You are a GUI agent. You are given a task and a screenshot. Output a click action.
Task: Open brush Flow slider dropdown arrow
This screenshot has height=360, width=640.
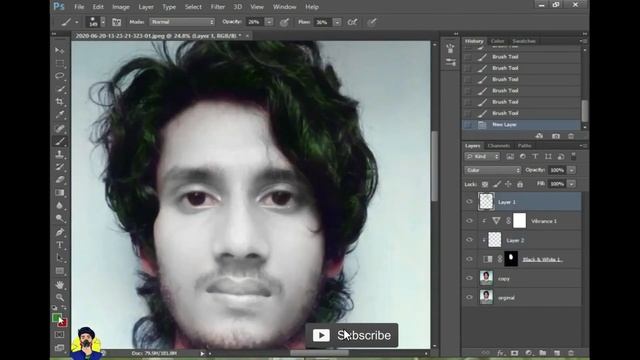pyautogui.click(x=337, y=22)
